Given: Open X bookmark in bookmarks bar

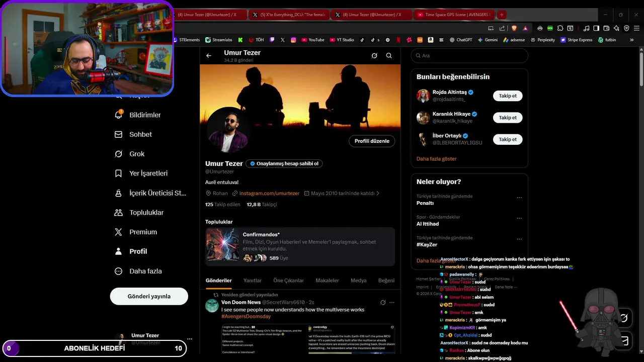Looking at the screenshot, I should pos(283,40).
